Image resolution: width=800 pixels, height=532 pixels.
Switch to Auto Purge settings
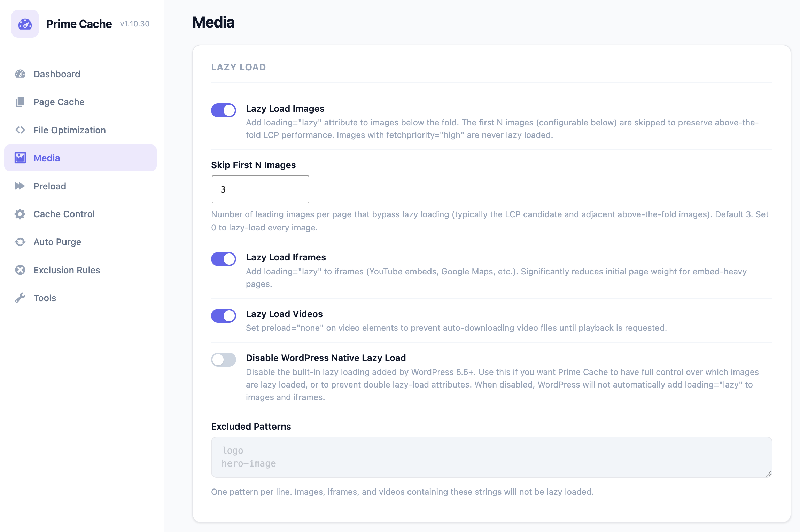point(80,242)
